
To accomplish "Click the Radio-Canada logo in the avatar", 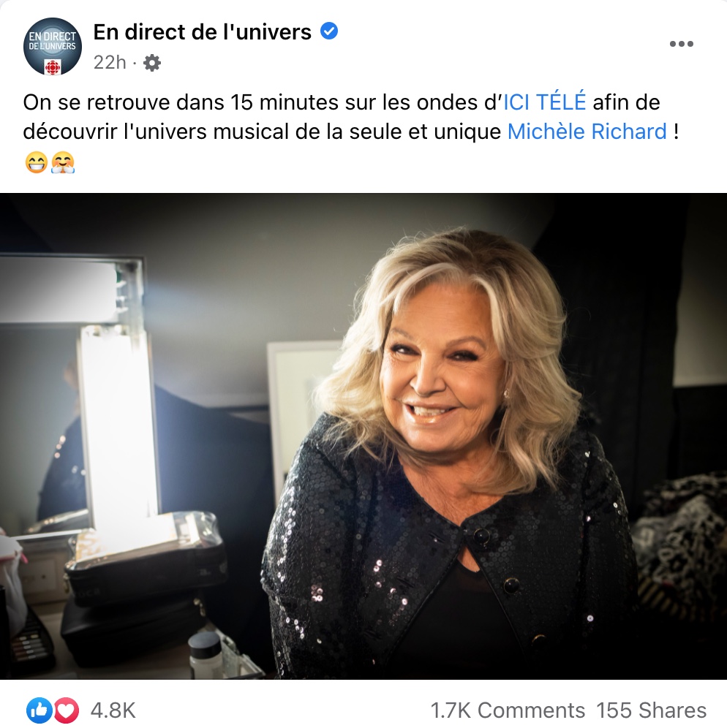I will point(53,67).
